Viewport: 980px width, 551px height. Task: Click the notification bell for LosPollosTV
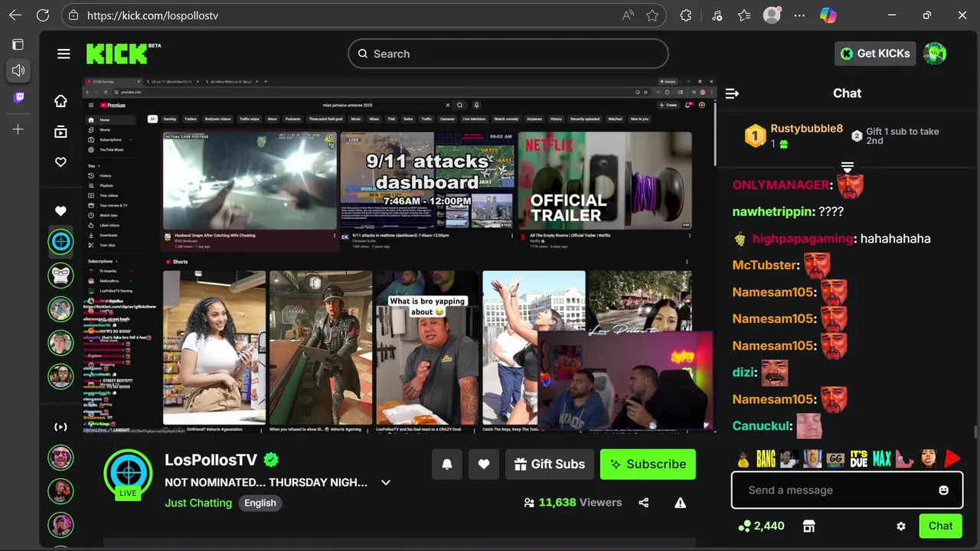coord(447,464)
